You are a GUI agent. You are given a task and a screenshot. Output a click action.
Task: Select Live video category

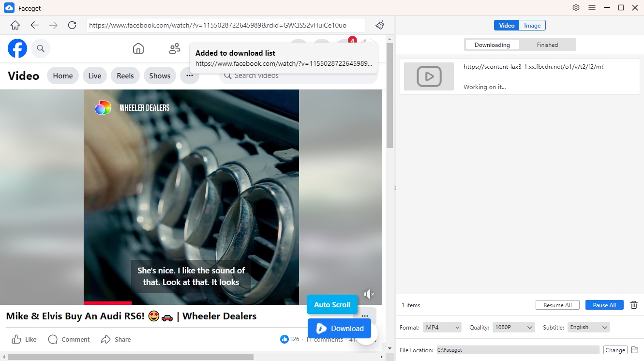(95, 75)
